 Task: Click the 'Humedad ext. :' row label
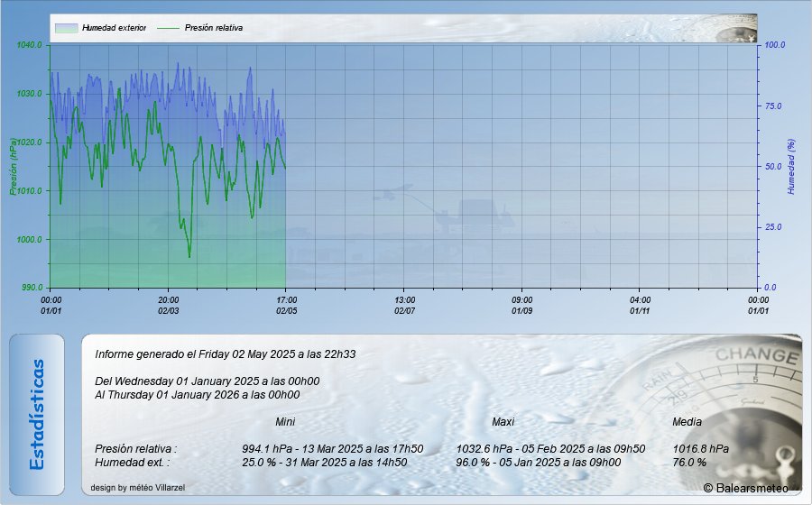(132, 462)
